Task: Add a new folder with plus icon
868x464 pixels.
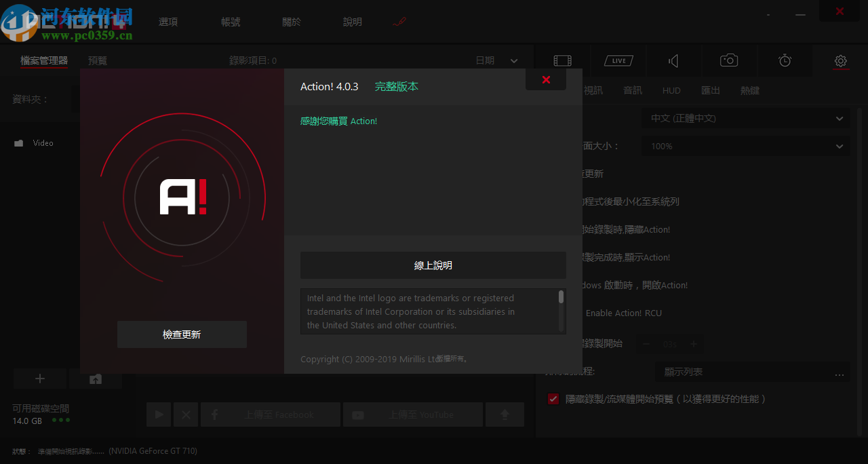Action: pos(39,379)
